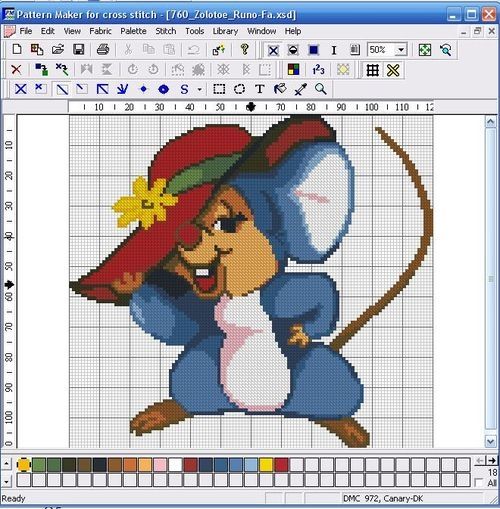
Task: Select the rectangular selection tool
Action: pos(219,89)
